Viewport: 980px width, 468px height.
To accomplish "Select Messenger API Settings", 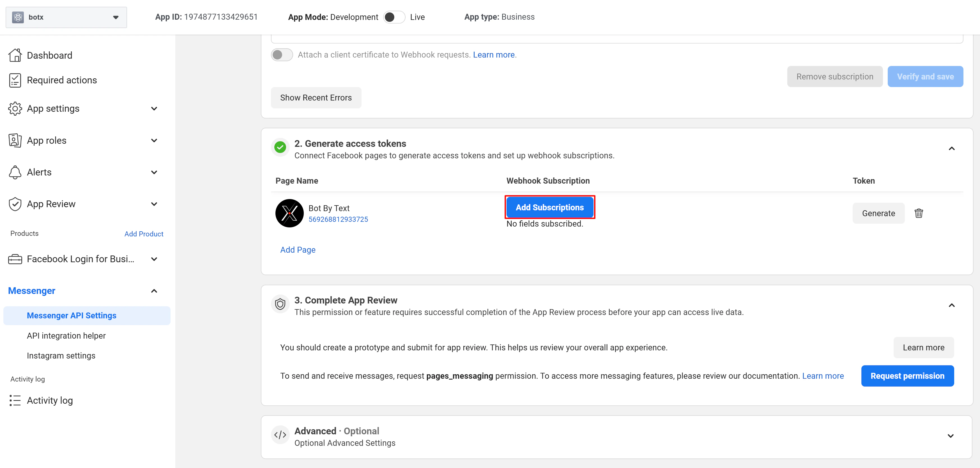I will pos(87,316).
